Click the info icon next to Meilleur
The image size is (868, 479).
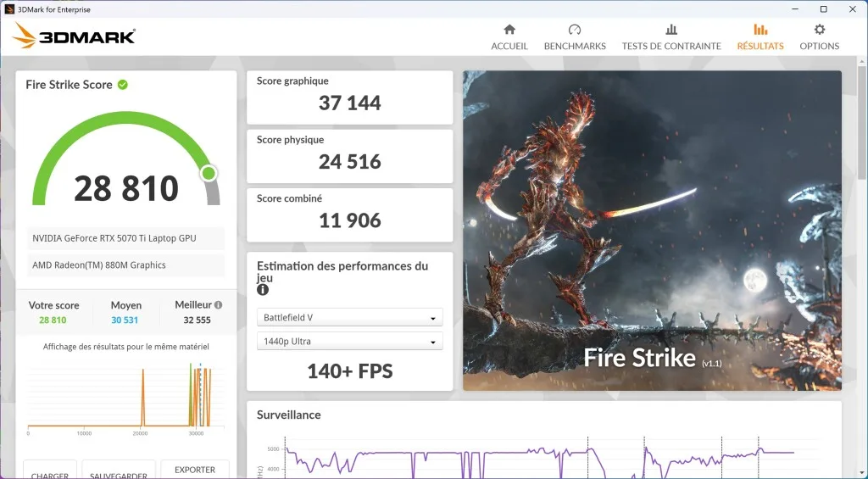click(x=218, y=305)
